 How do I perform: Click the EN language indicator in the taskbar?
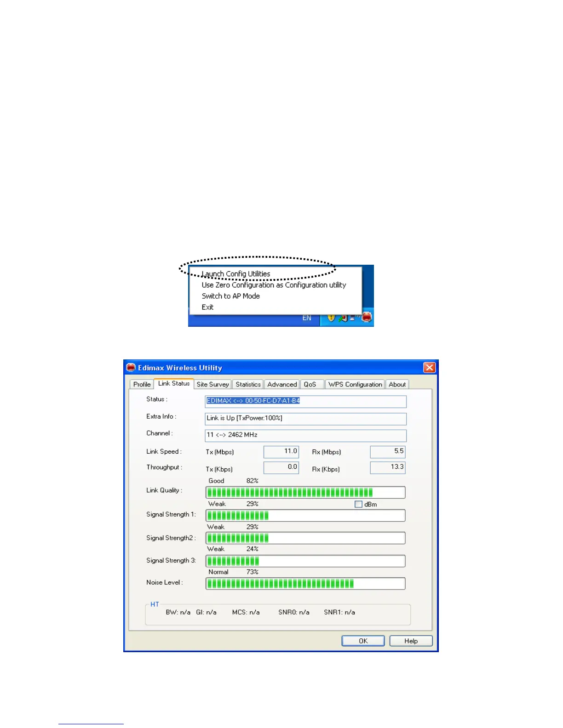point(307,318)
